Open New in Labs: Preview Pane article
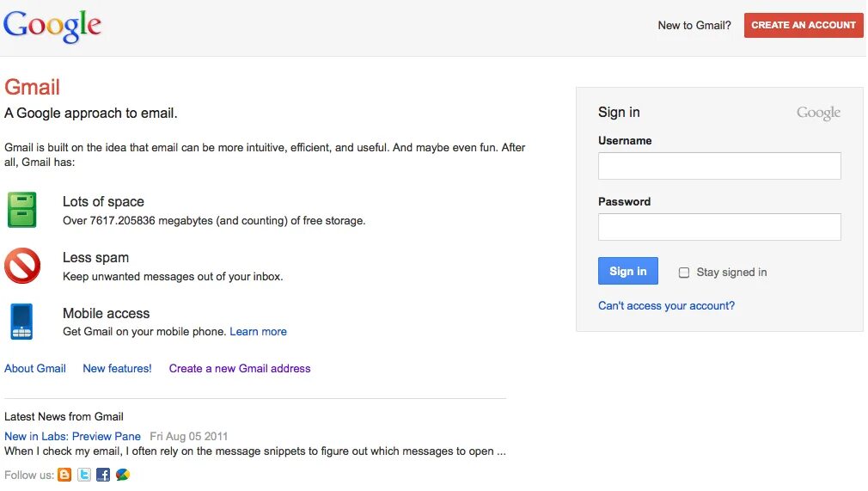The image size is (868, 491). click(x=72, y=437)
